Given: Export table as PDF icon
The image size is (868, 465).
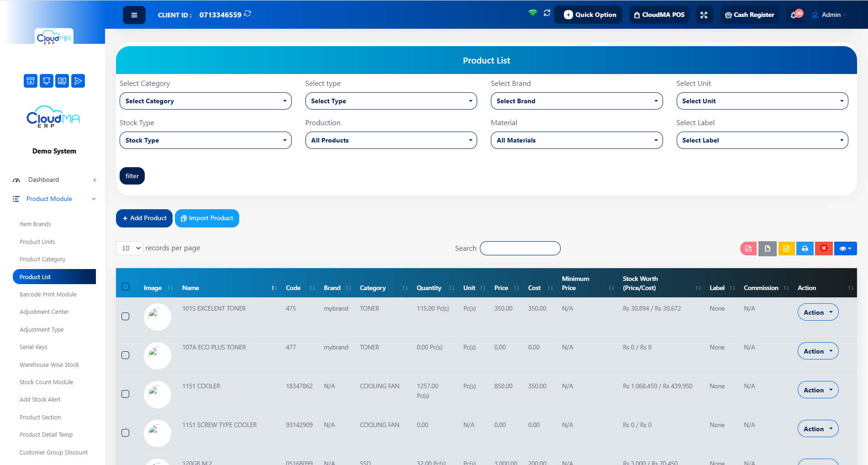Looking at the screenshot, I should pos(748,248).
